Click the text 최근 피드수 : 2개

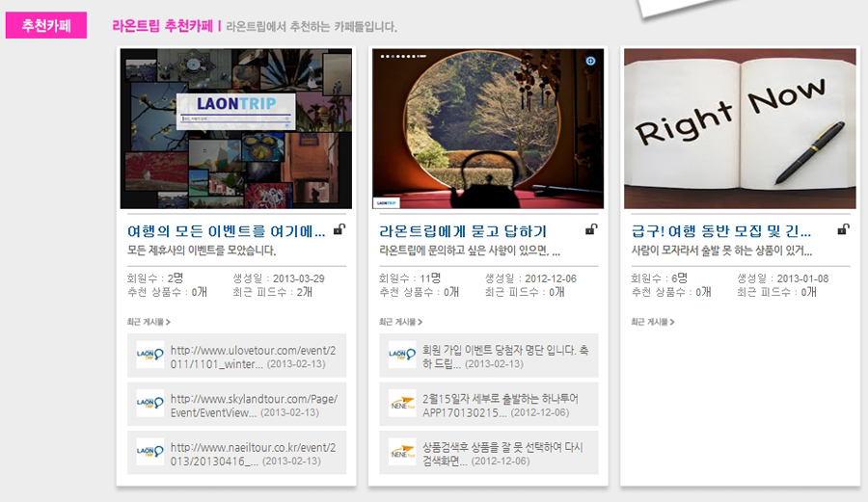click(272, 292)
